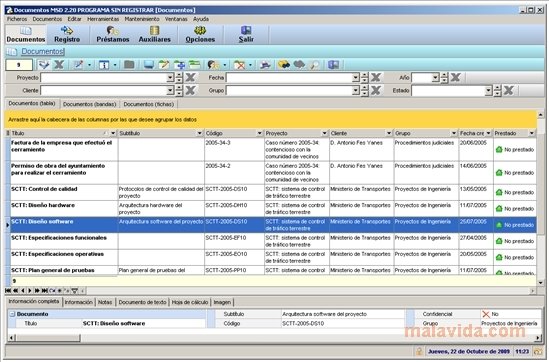Screen dimensions: 549x362
Task: Go to first record in grid navigator
Action: (8, 291)
